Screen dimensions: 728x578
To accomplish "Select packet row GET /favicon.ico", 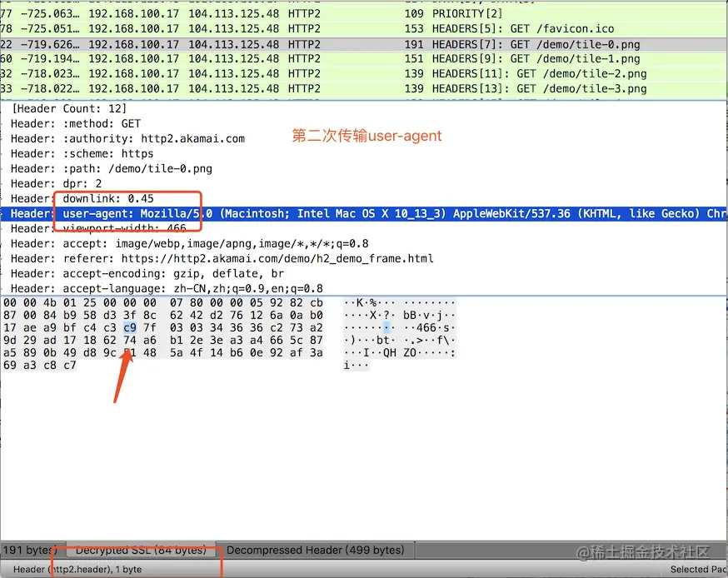I will point(364,29).
